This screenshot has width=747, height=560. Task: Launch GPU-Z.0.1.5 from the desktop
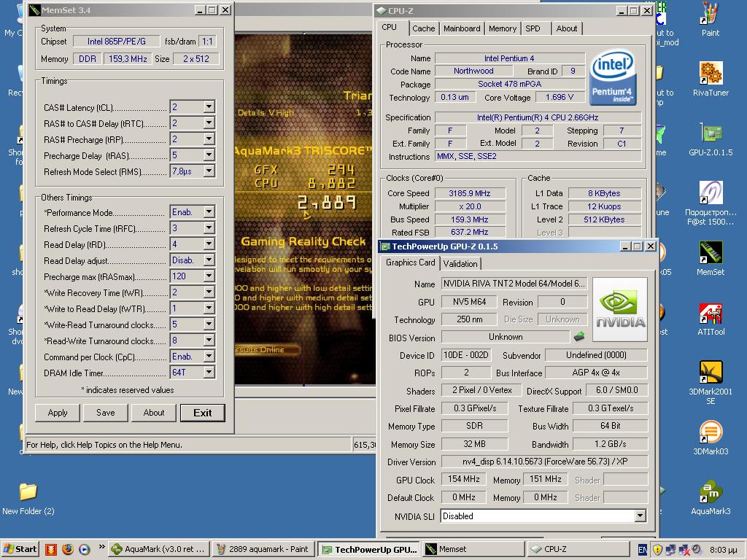coord(711,139)
